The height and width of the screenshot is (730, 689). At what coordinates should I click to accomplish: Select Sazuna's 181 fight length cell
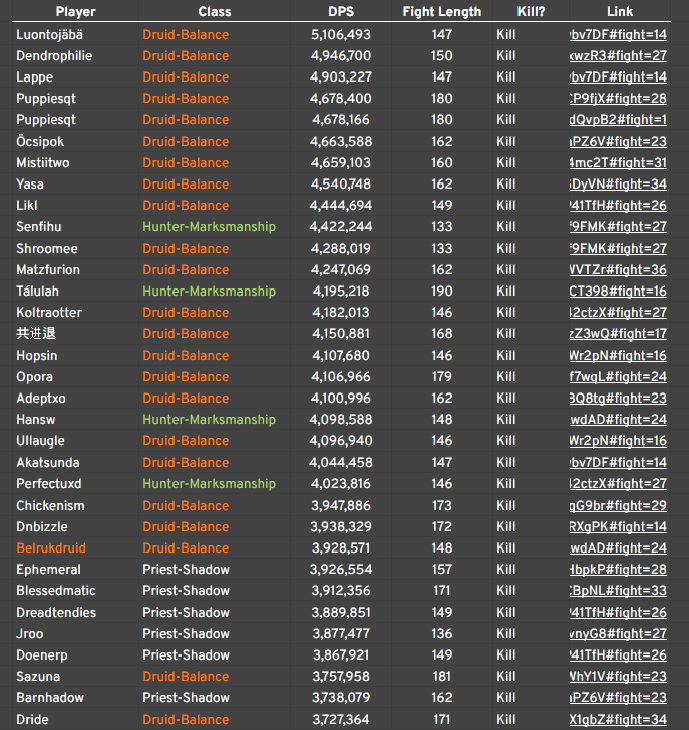(x=441, y=676)
